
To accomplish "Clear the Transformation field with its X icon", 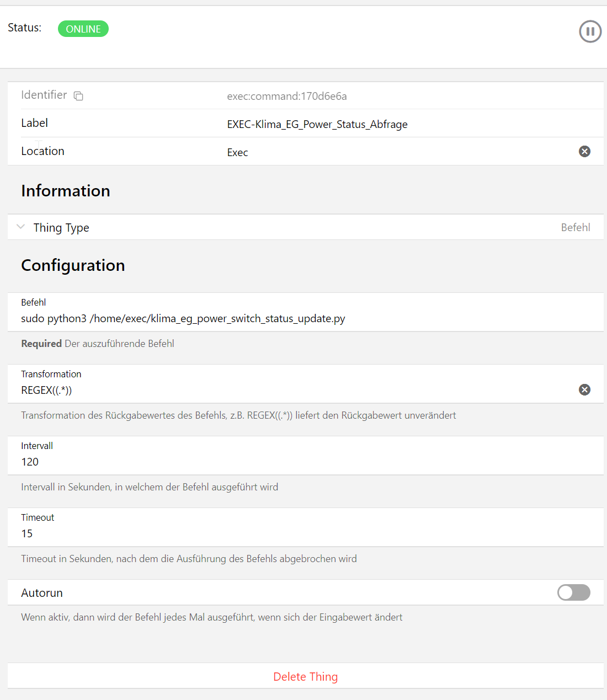I will pyautogui.click(x=584, y=390).
